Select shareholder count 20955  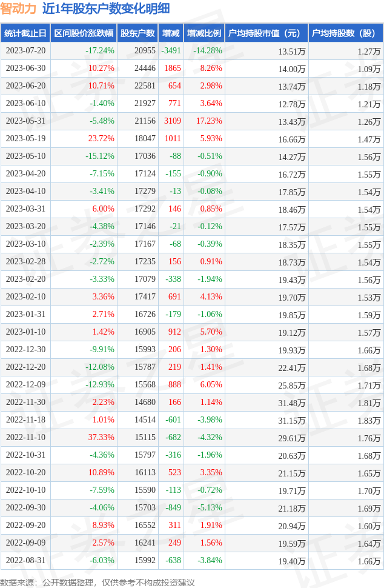pos(145,51)
